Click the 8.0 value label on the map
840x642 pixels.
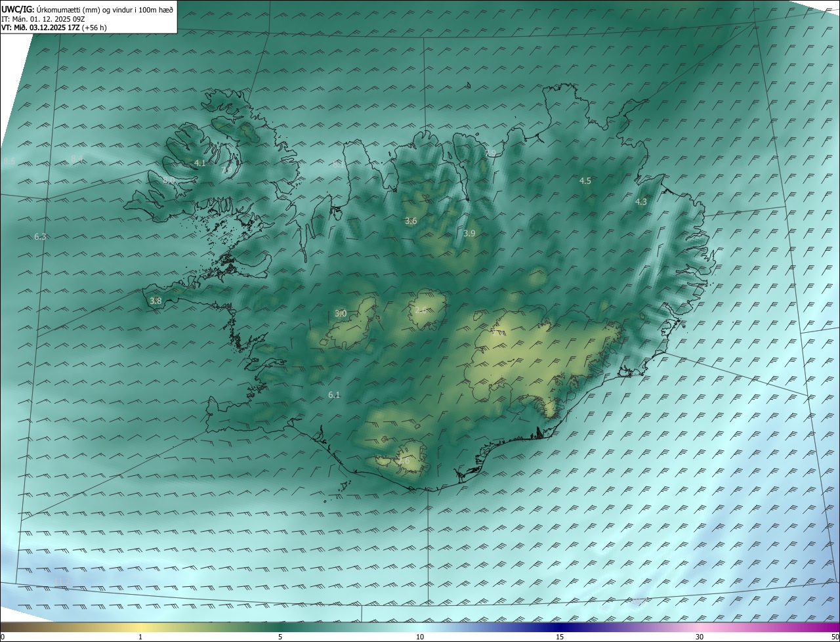[x=169, y=180]
